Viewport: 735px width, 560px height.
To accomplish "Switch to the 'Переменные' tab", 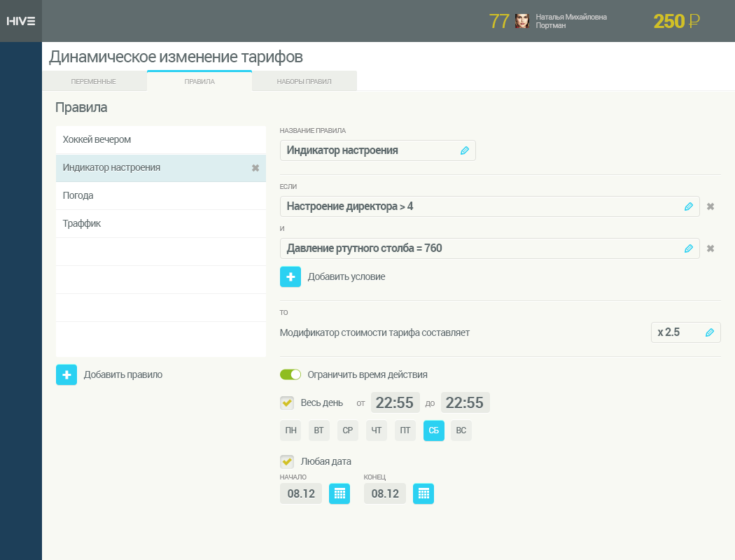I will [x=94, y=81].
